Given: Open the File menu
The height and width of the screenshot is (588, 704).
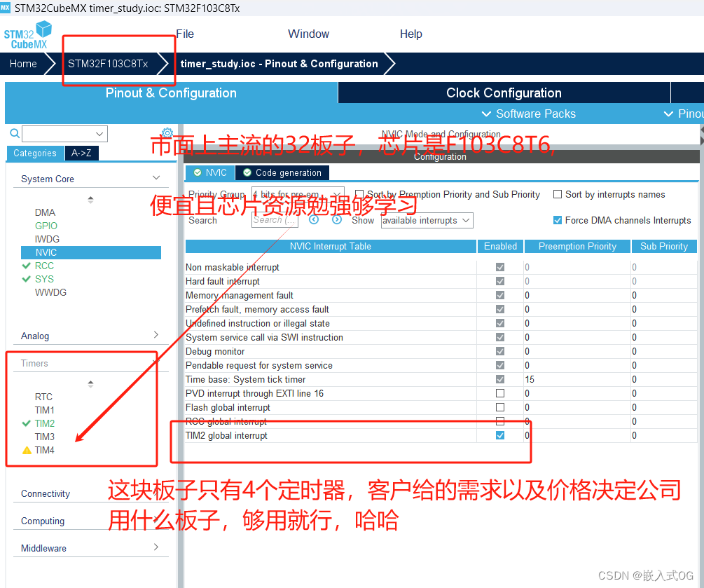Looking at the screenshot, I should tap(185, 34).
